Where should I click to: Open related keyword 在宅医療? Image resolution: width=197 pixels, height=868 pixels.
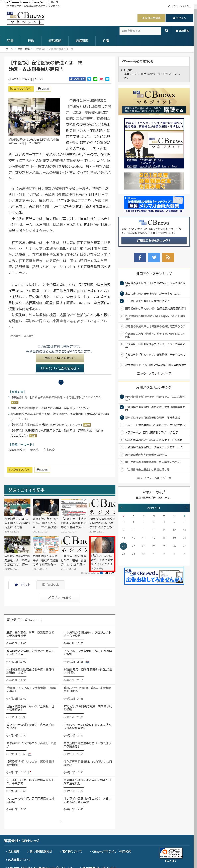[x=49, y=450]
